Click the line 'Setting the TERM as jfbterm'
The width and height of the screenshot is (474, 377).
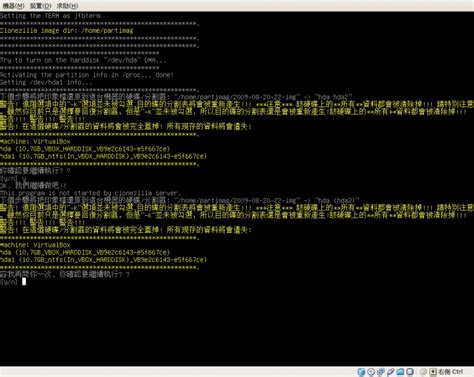pos(50,16)
